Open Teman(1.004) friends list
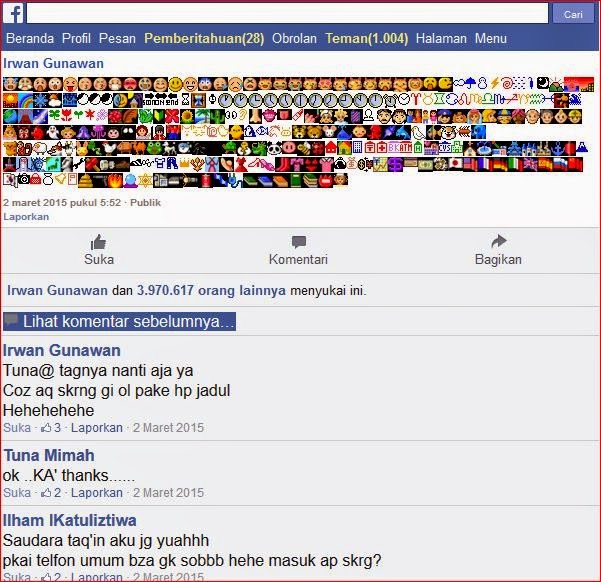 366,38
